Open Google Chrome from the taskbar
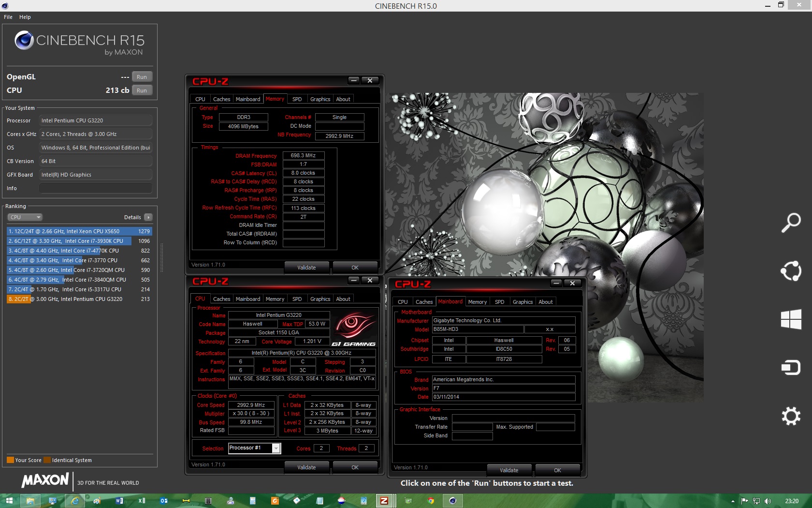 [x=430, y=501]
